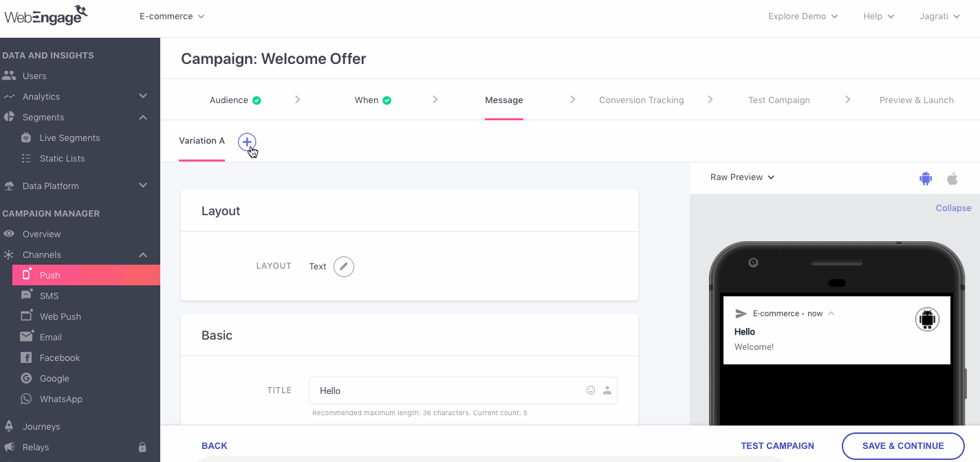
Task: Go to the When step
Action: (x=373, y=100)
